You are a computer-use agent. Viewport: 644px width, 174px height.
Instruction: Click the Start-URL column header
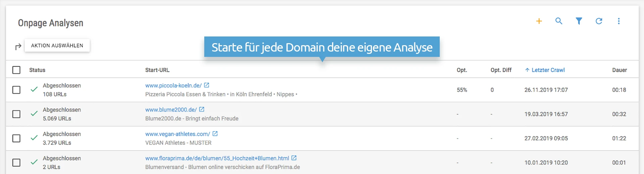pyautogui.click(x=157, y=70)
